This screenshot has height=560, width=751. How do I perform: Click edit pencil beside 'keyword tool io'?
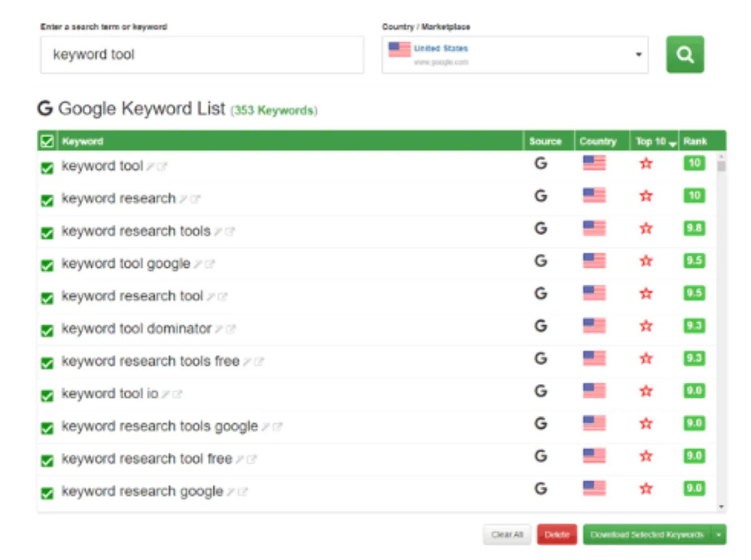coord(165,395)
